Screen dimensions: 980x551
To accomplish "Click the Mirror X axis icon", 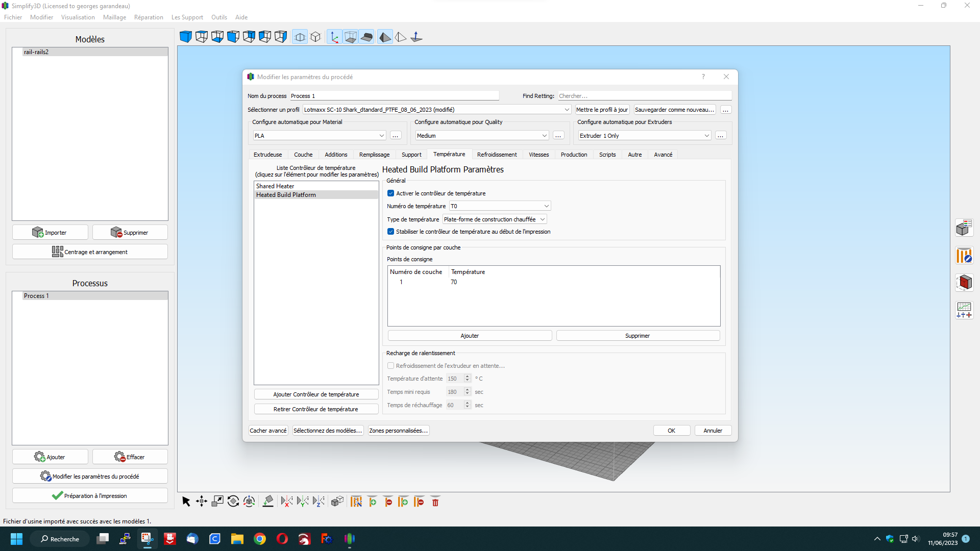I will tap(287, 502).
